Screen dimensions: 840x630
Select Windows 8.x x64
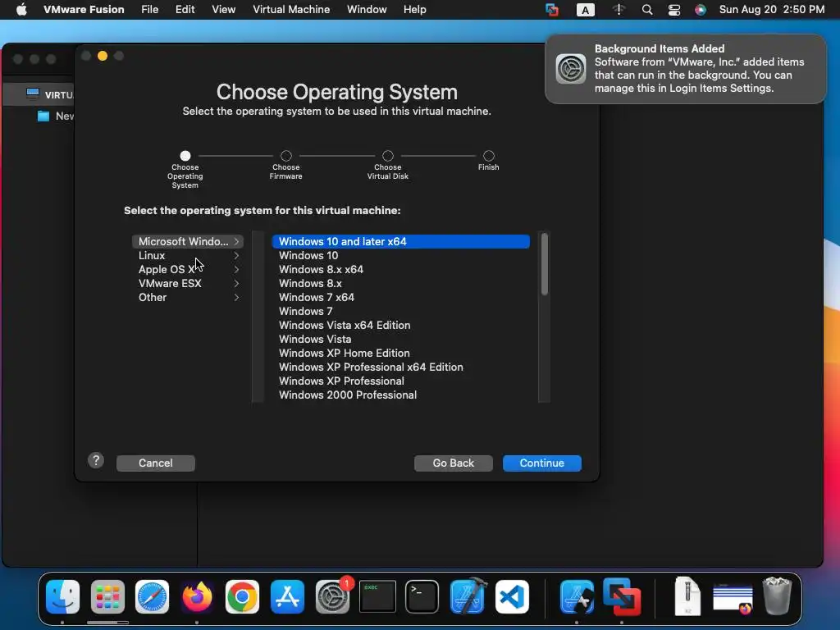[400, 269]
